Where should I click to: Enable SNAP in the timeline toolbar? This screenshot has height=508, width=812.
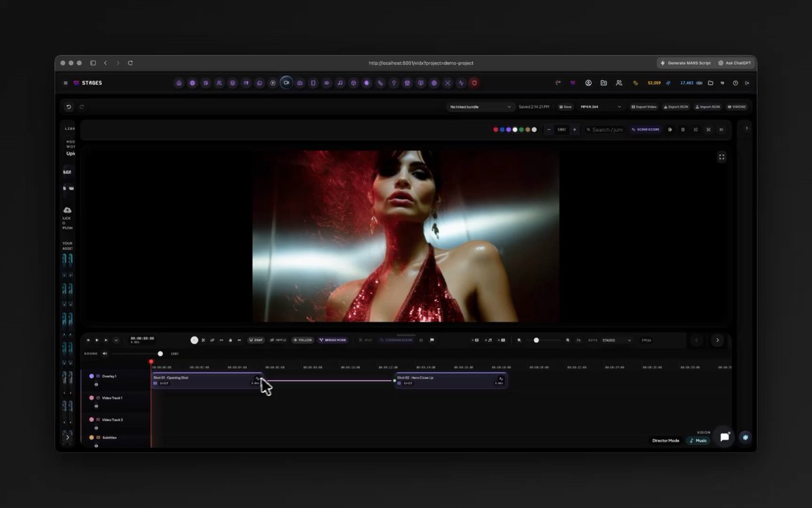(256, 340)
